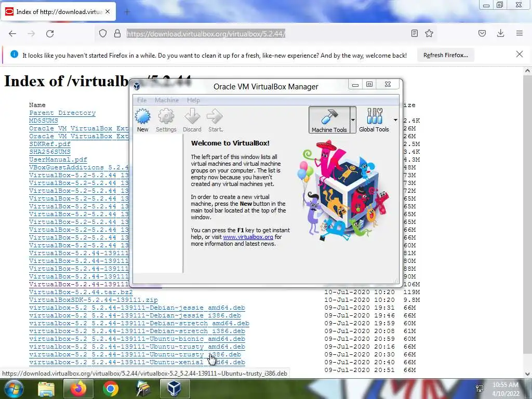Click the Firefox forward arrow

[x=31, y=34]
